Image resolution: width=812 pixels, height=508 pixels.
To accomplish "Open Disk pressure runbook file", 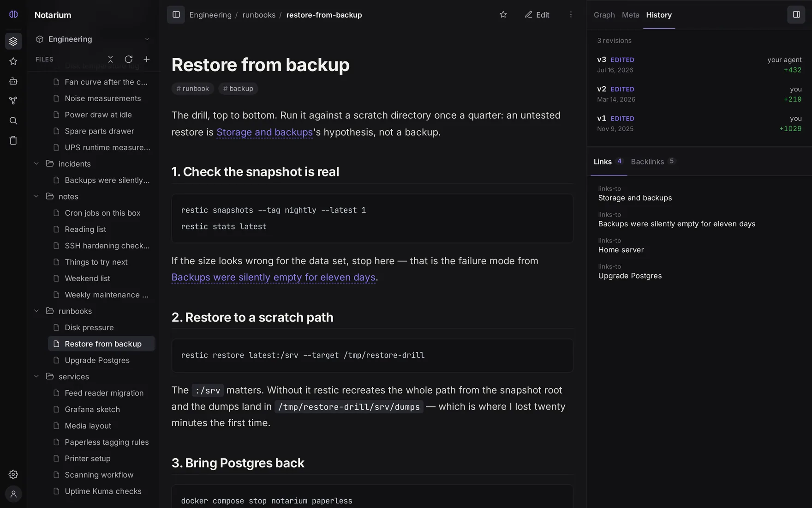I will (101, 327).
